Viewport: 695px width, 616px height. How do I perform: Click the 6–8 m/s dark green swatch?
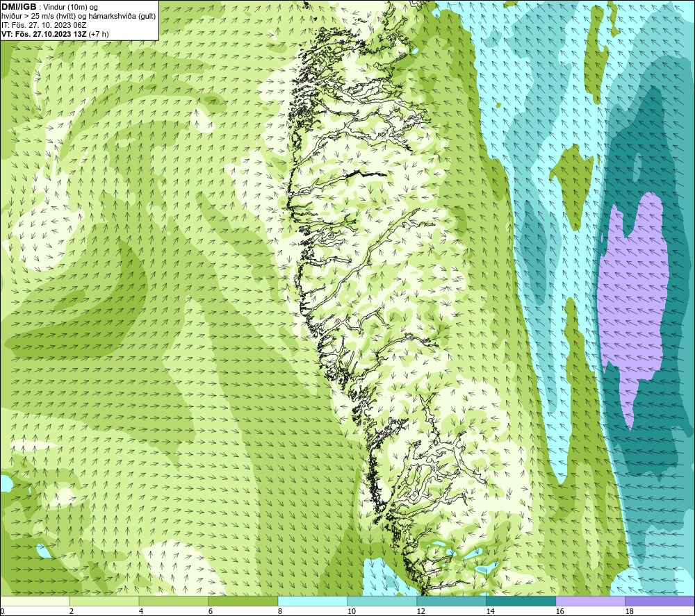click(243, 601)
